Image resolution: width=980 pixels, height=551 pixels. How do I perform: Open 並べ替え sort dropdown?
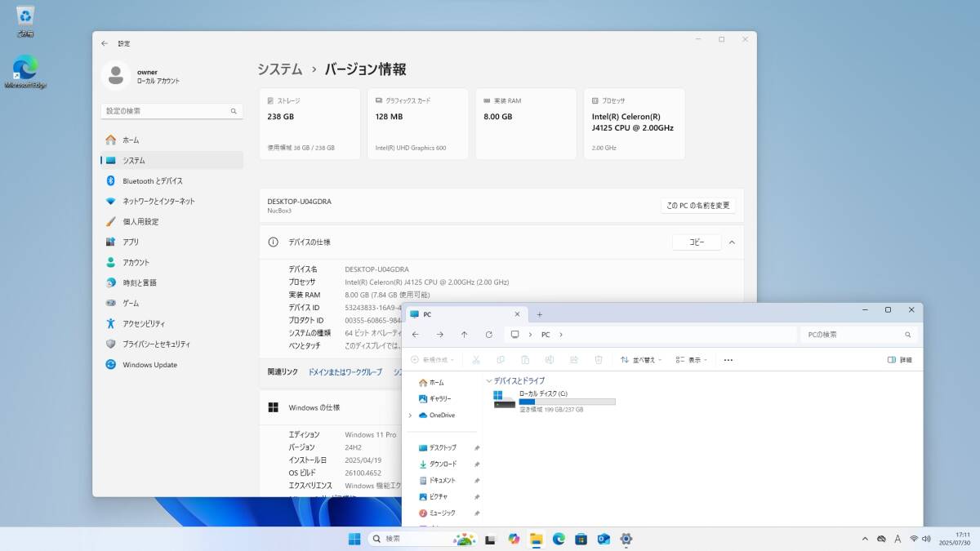click(641, 359)
